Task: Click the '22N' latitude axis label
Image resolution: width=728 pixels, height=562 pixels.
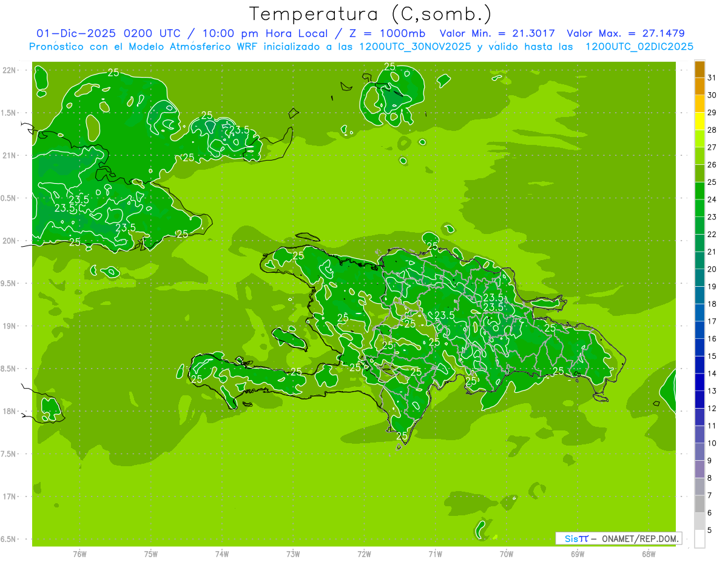Action: (10, 70)
